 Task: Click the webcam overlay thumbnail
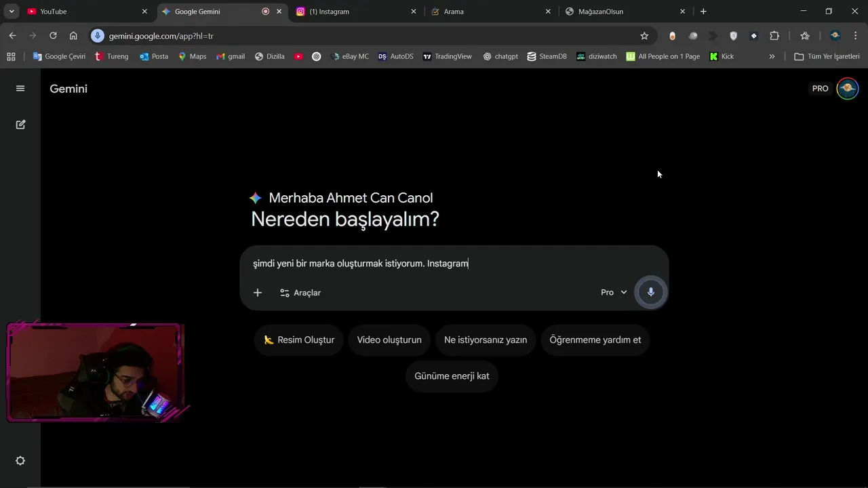[x=96, y=372]
